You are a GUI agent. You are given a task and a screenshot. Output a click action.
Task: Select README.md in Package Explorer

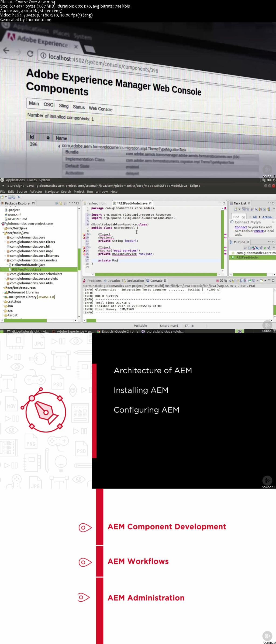pyautogui.click(x=18, y=219)
